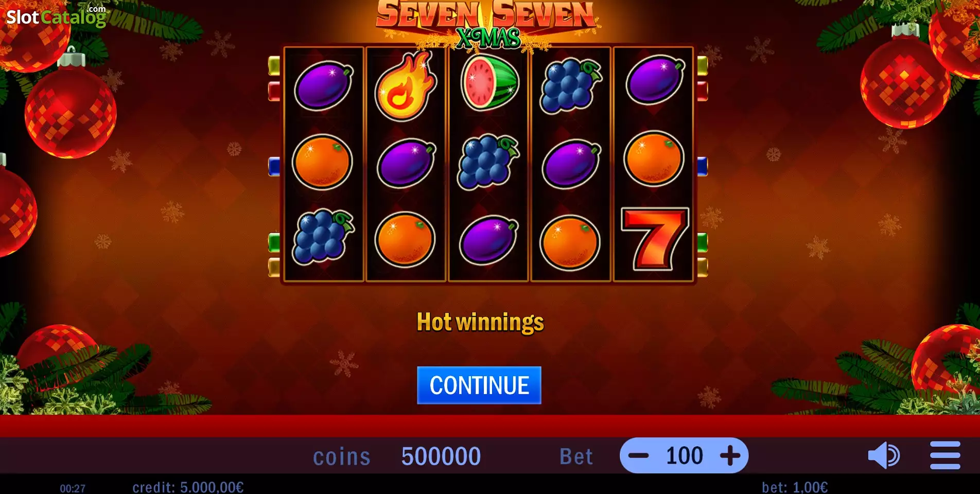Screen dimensions: 980x494
Task: Mute the game sound speaker icon
Action: pyautogui.click(x=884, y=455)
